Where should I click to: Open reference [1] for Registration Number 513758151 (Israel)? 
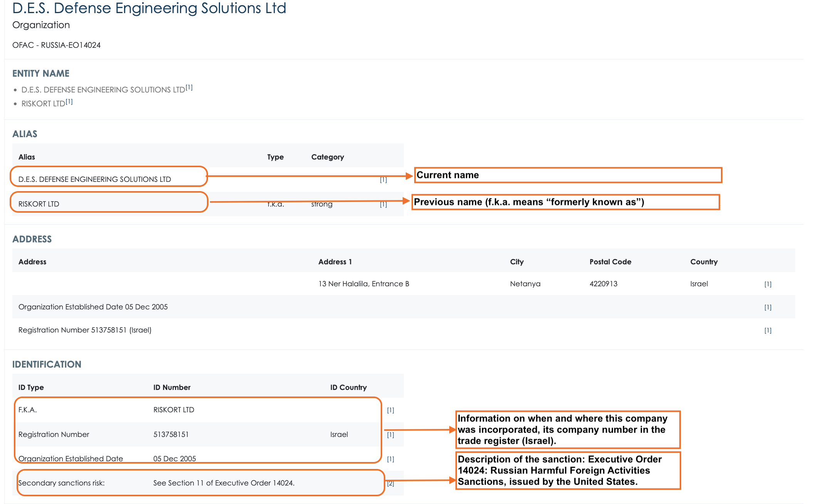click(768, 330)
